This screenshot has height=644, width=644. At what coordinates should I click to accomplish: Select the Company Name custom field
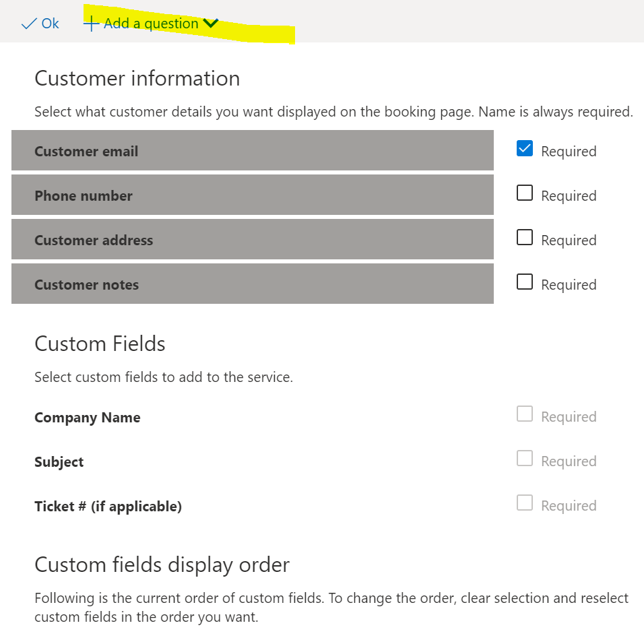click(x=88, y=418)
